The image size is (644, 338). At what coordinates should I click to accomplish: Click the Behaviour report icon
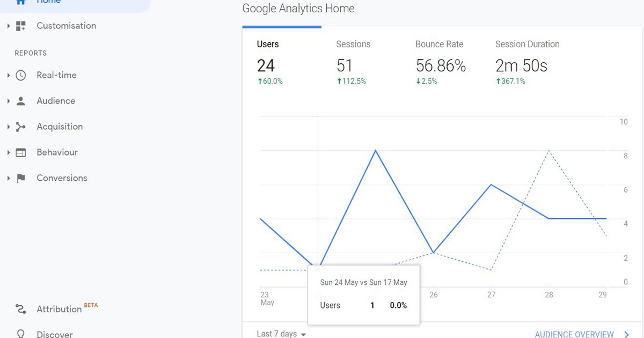pos(20,152)
